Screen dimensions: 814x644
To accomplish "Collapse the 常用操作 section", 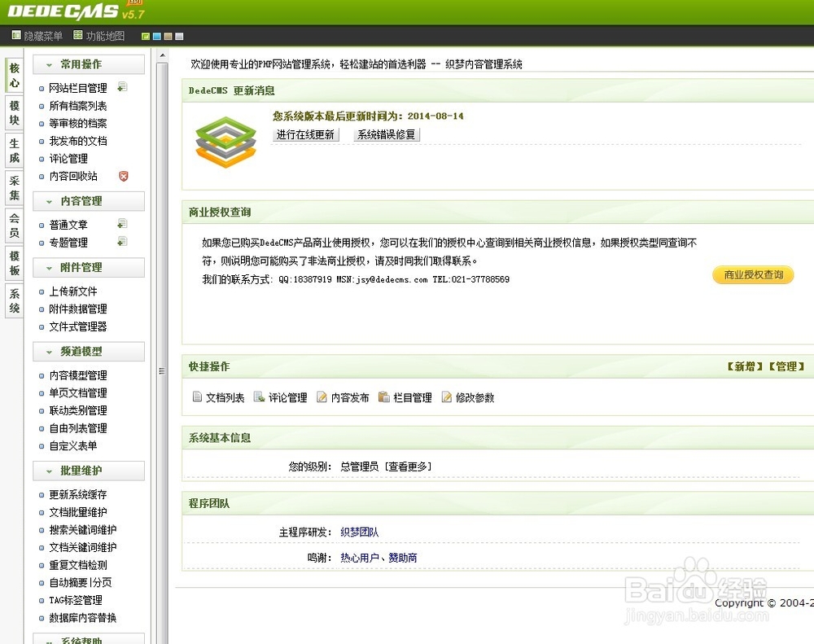I will [89, 64].
